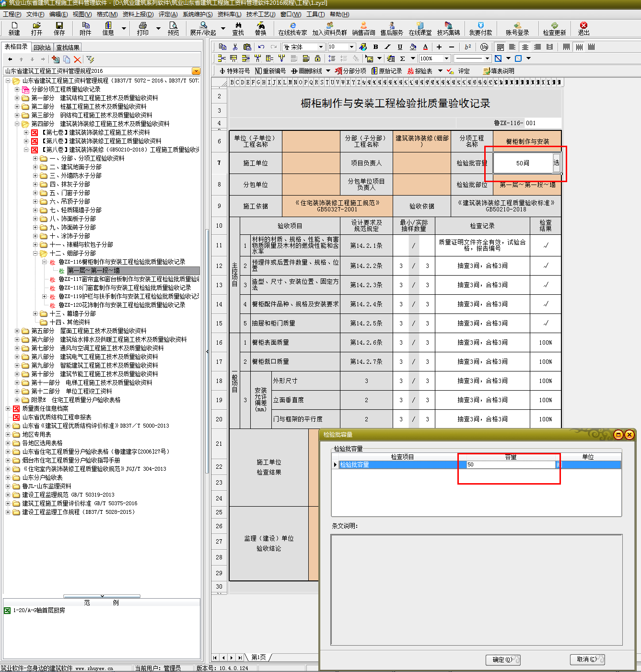Click the 选 button beside 50间
This screenshot has height=672, width=641.
click(556, 163)
